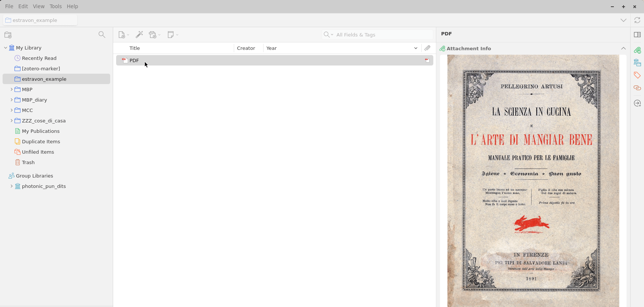
Task: Select the photonic_pun_dits library
Action: click(44, 186)
